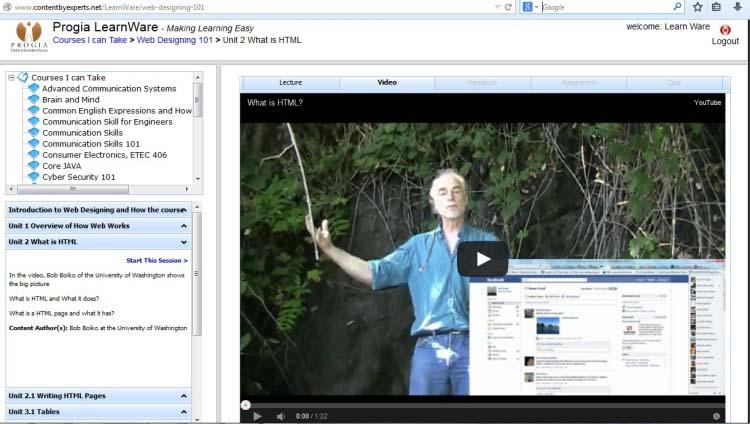Click the video progress scrubber handle
This screenshot has height=424, width=750.
(245, 405)
